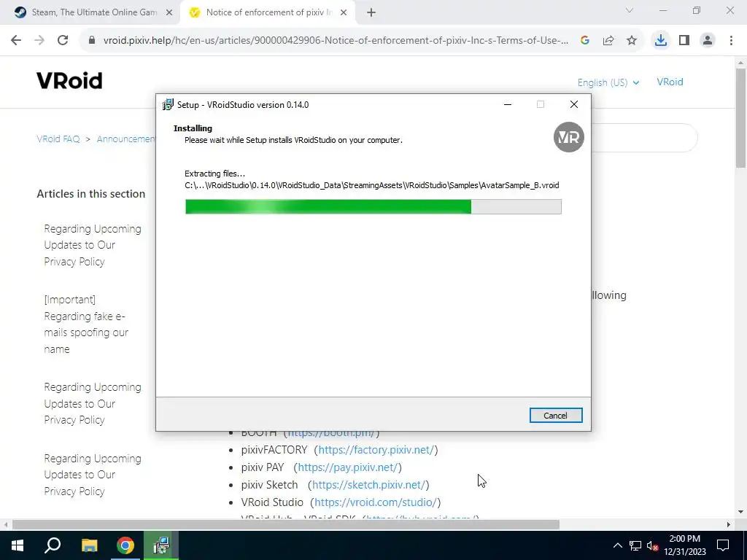The width and height of the screenshot is (747, 560).
Task: Open Chrome downloads panel
Action: click(661, 41)
